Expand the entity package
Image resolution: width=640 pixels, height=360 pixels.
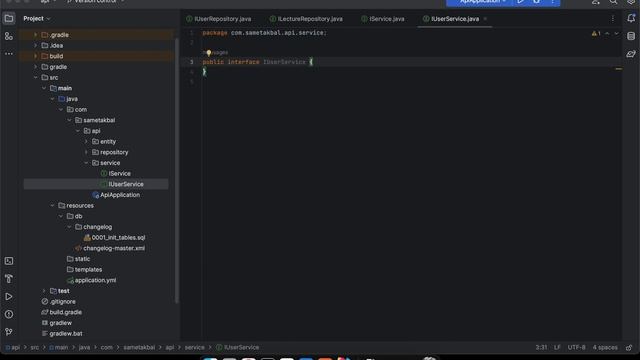[86, 142]
